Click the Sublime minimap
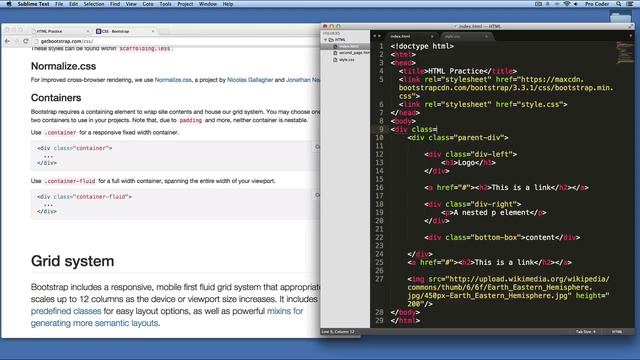640x360 pixels. click(624, 53)
